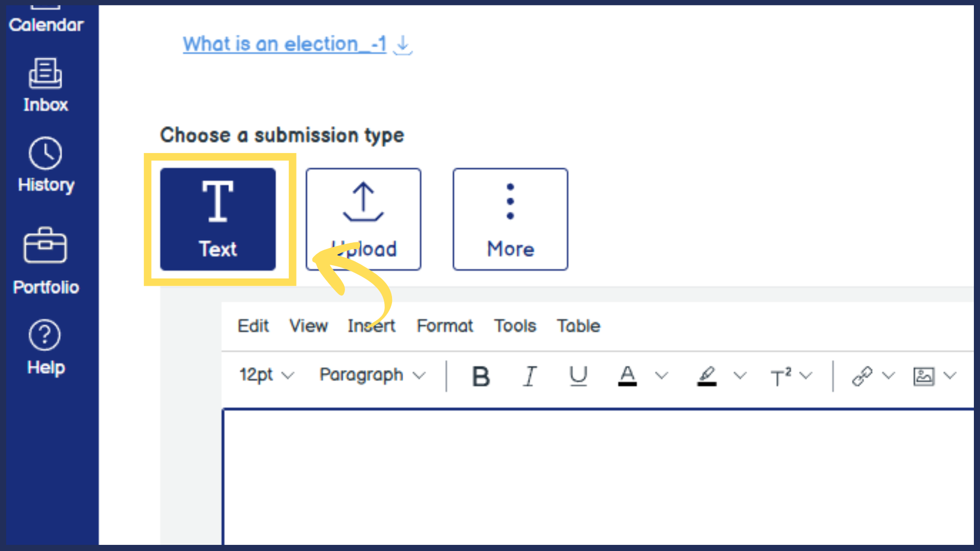Toggle italic formatting
Image resolution: width=980 pixels, height=551 pixels.
[530, 377]
